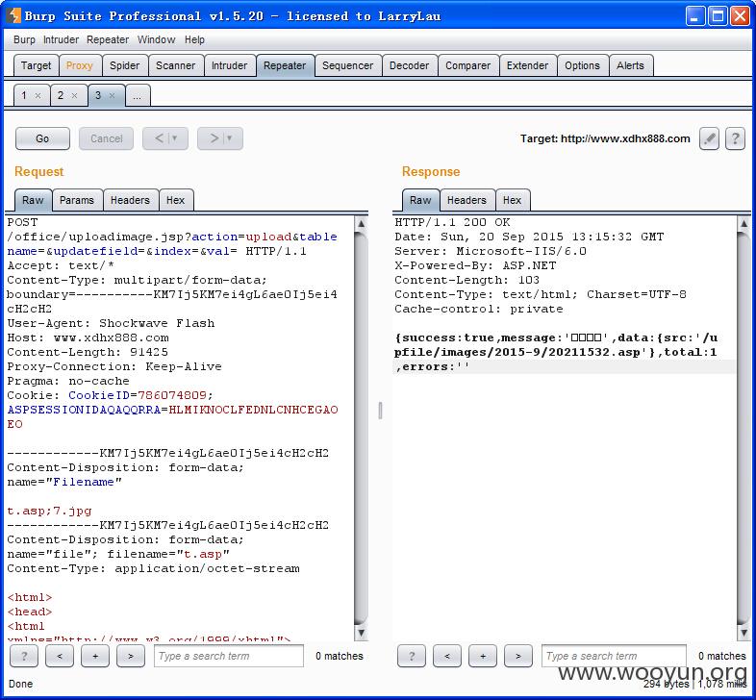The image size is (756, 700).
Task: Close repeater tab 1 with its x
Action: [x=38, y=95]
